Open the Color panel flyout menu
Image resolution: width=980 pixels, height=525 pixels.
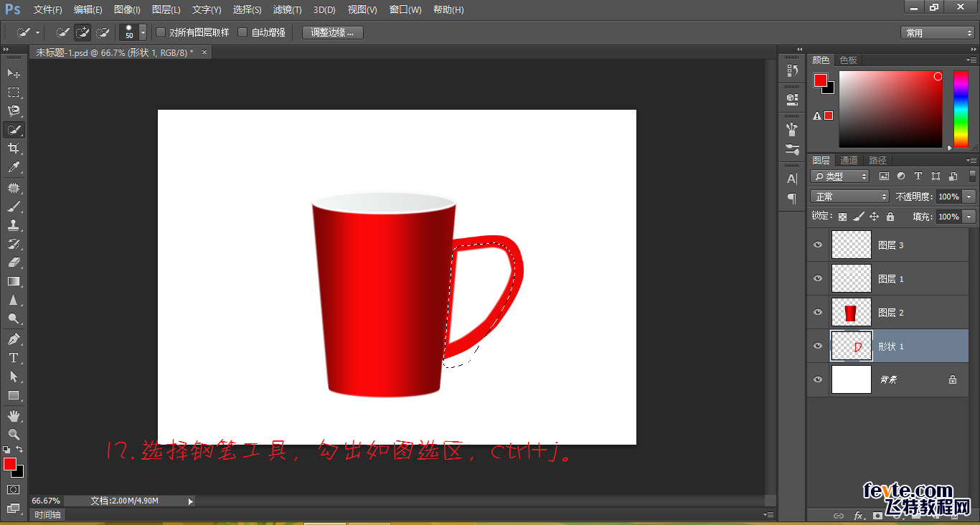pyautogui.click(x=971, y=60)
